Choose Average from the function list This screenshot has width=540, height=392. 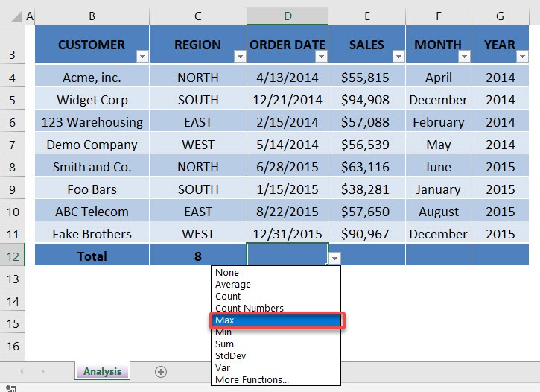coord(276,285)
